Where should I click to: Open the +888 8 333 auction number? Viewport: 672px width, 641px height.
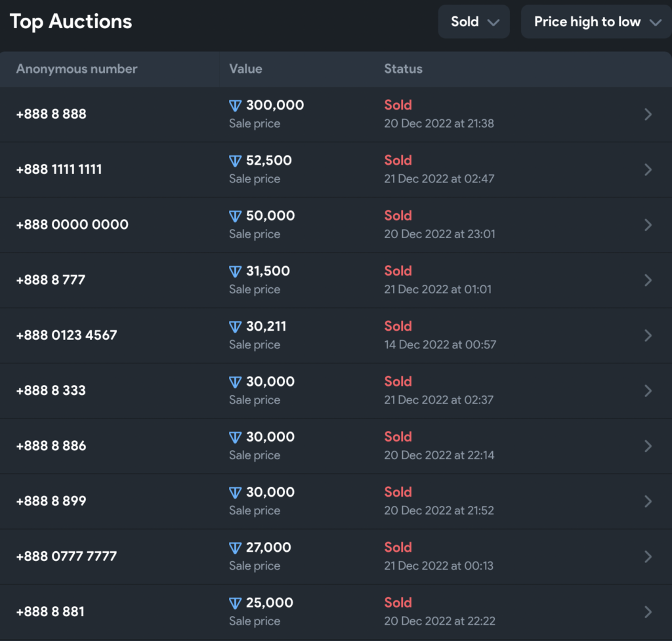point(51,390)
